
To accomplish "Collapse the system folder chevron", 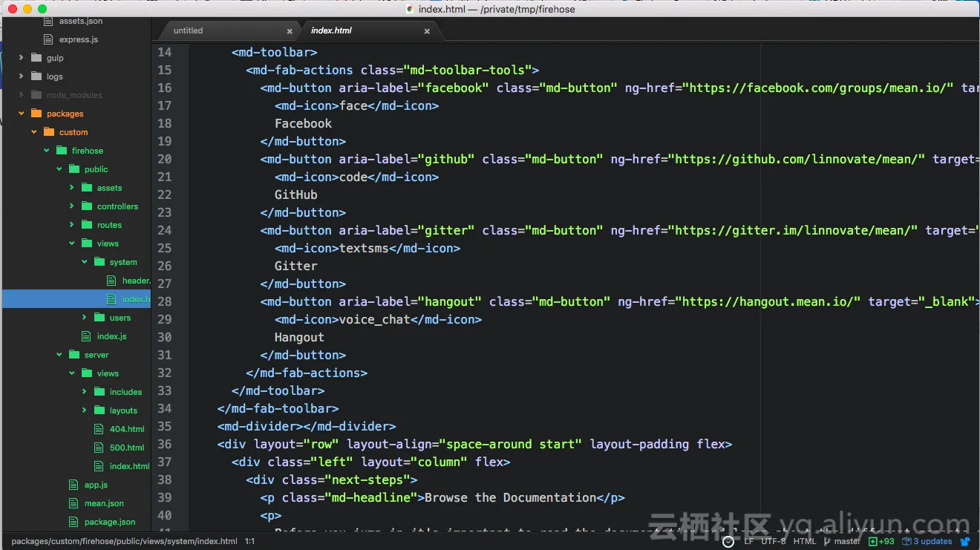I will tap(85, 262).
